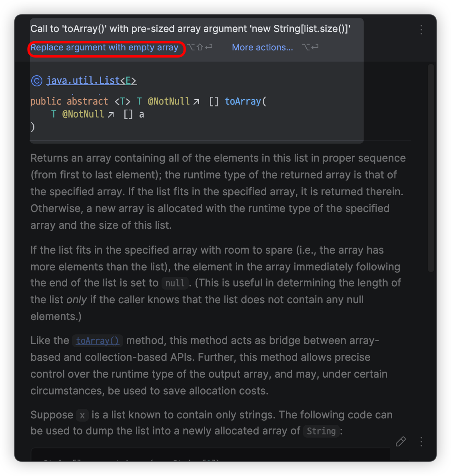Click the arrow icon next to parameter @NotNull
The image size is (451, 476).
point(111,114)
